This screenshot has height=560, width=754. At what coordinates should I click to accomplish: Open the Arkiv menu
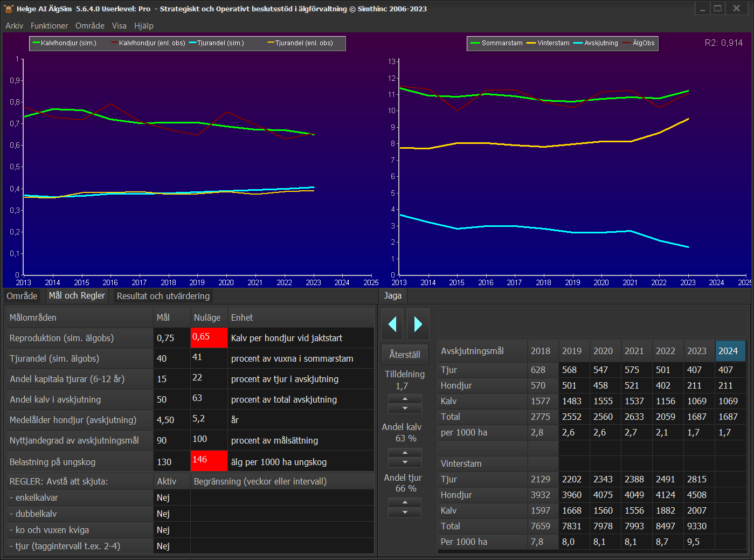tap(15, 25)
